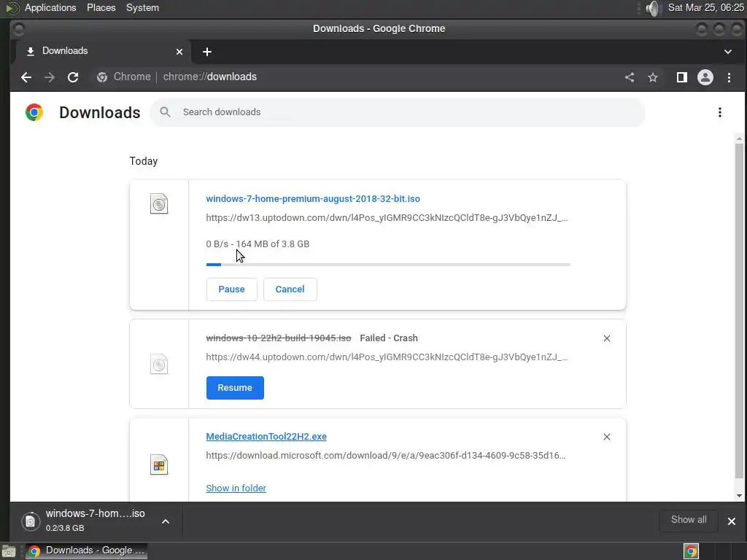Click the struck-through windows-10-22h2-build-19045.iso name

[x=279, y=338]
